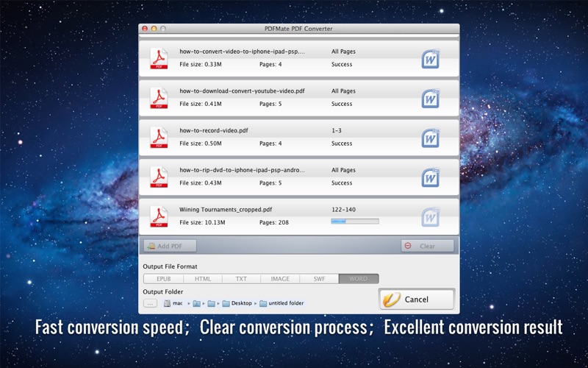Image resolution: width=588 pixels, height=368 pixels.
Task: Open Word output for how-to-convert-video-to-iphone-ipad-psp file
Action: 431,59
